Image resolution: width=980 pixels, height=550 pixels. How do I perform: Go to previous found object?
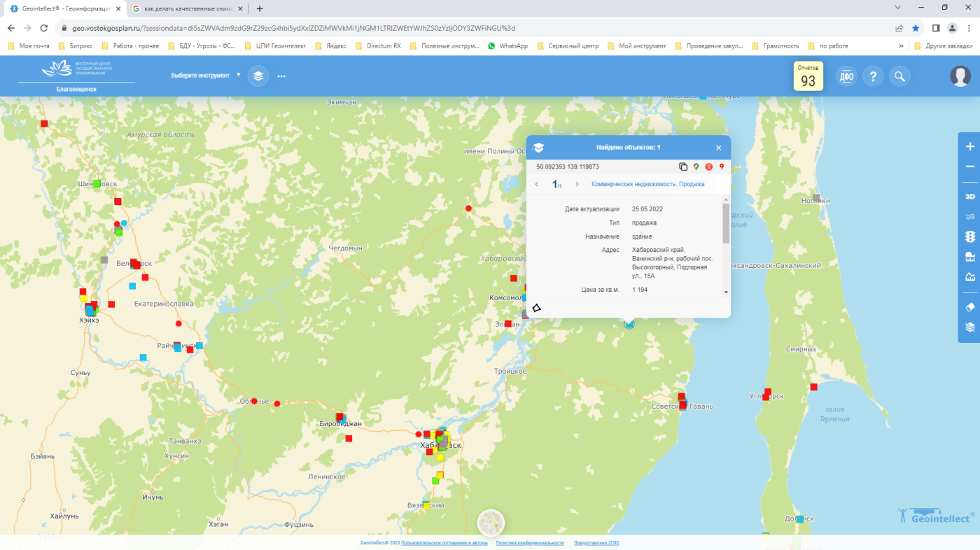537,184
